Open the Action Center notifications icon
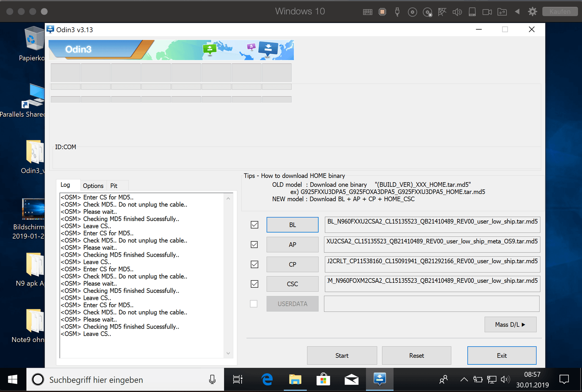 (x=564, y=379)
